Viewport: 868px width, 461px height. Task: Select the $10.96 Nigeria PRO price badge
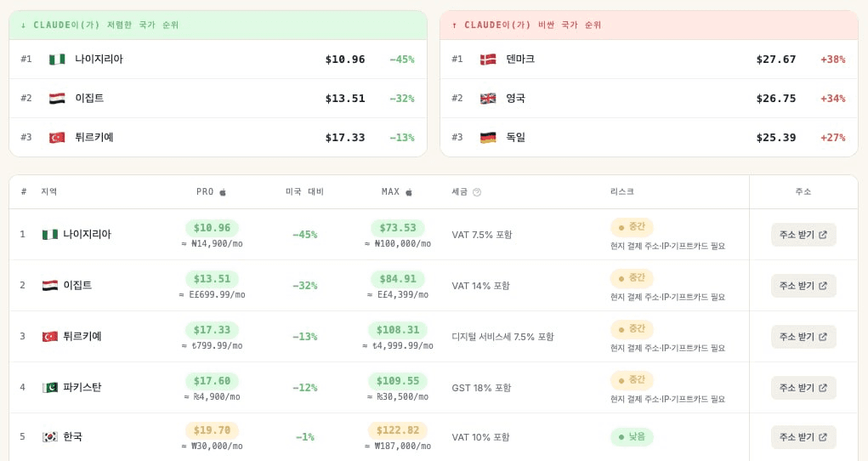click(x=212, y=228)
